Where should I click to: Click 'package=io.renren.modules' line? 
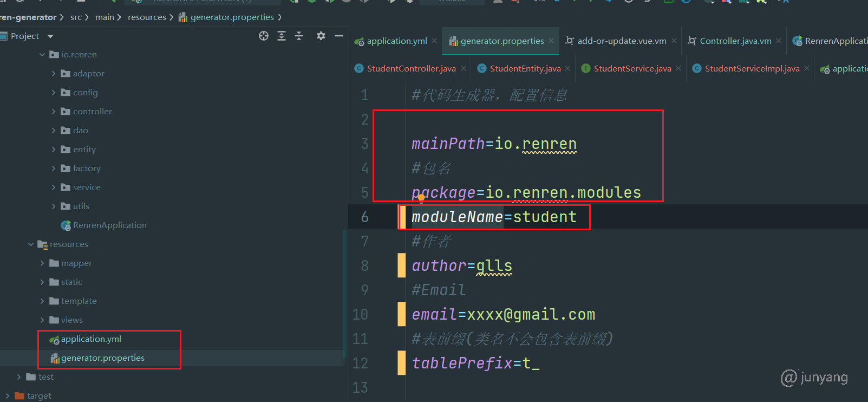click(526, 193)
